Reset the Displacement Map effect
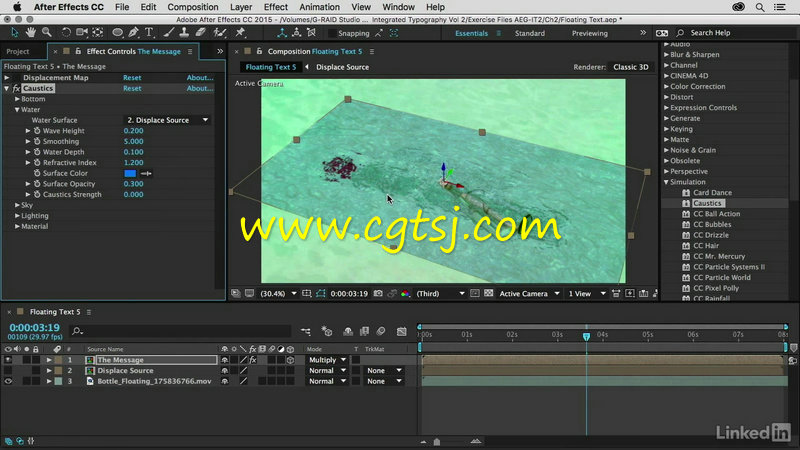This screenshot has width=800, height=450. [x=132, y=78]
